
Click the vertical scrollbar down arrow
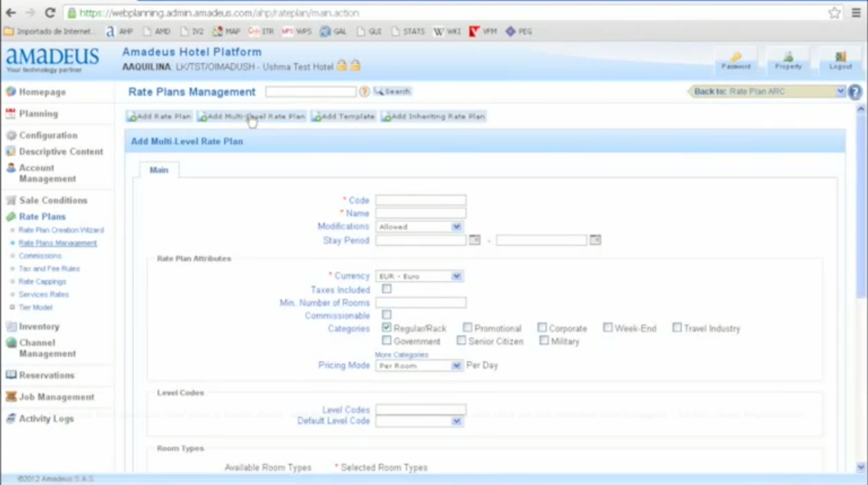pos(861,467)
